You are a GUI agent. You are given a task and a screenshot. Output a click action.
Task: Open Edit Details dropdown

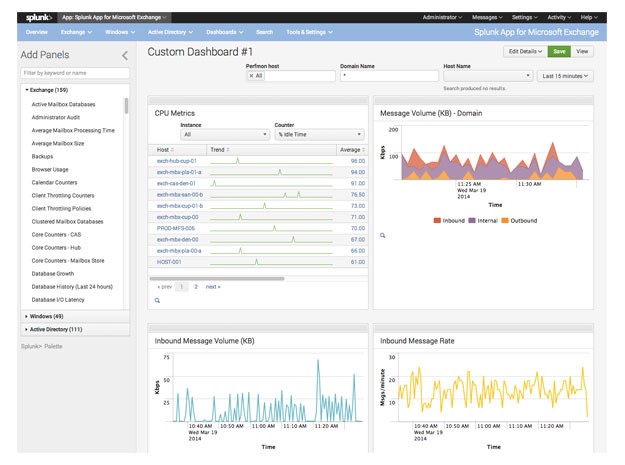coord(525,51)
